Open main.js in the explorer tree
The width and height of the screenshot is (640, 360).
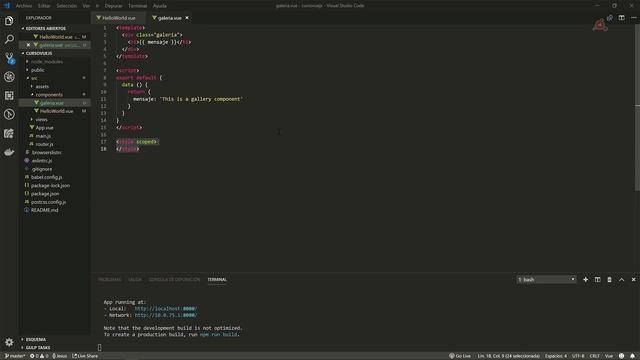[x=43, y=136]
